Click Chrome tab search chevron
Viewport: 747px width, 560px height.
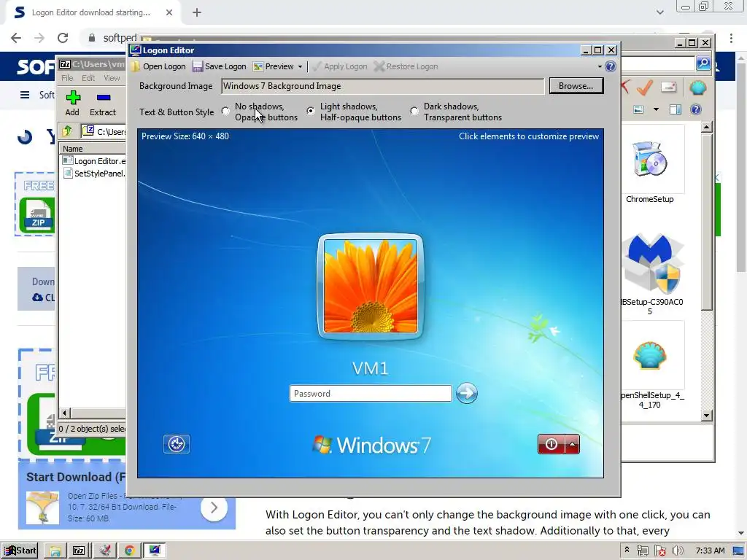(659, 12)
